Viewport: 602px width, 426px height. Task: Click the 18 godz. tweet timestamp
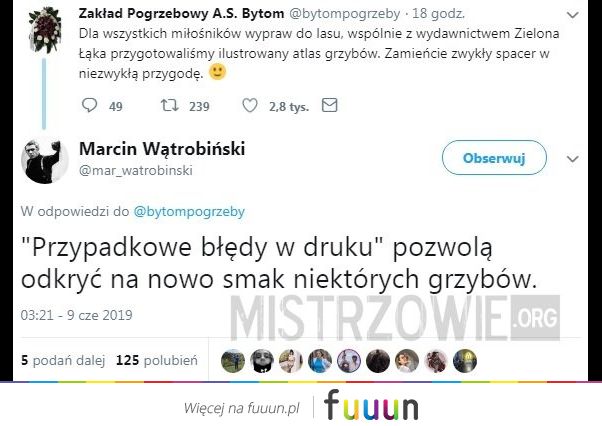tap(438, 14)
